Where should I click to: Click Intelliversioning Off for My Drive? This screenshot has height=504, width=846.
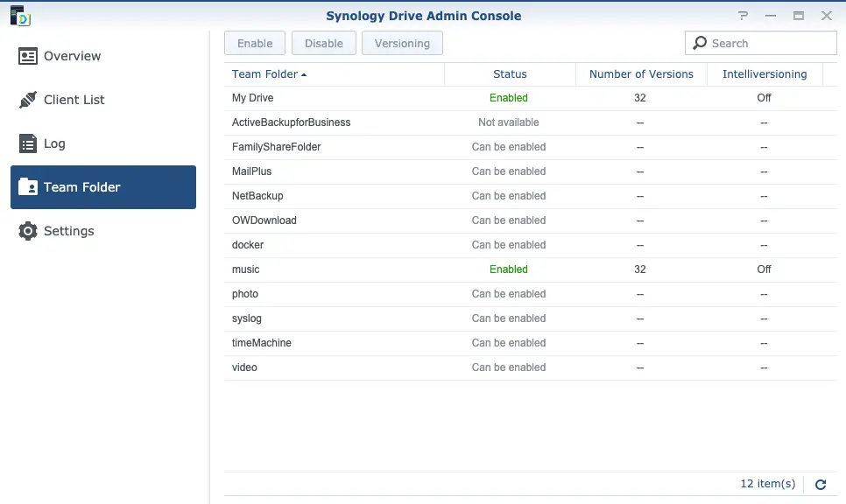pyautogui.click(x=764, y=98)
